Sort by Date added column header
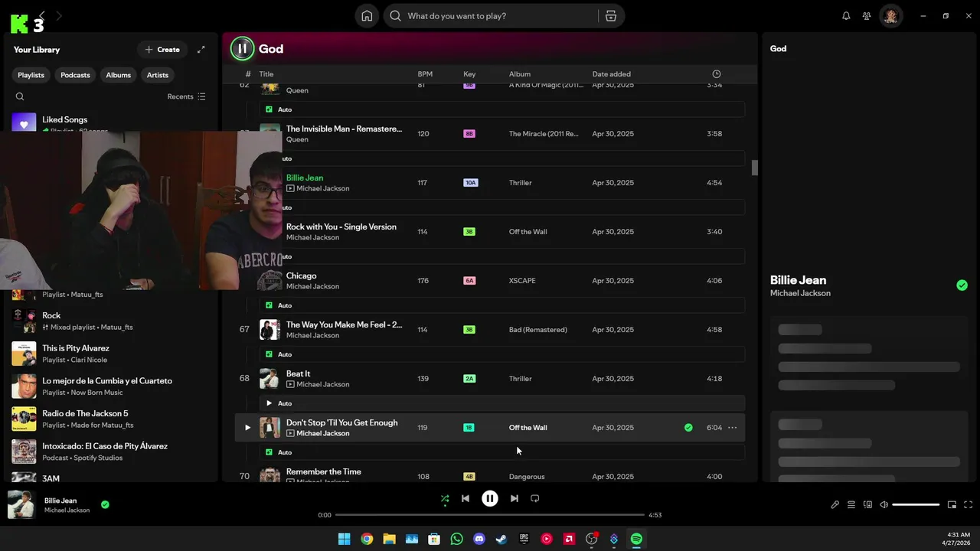Screen dimensions: 980x551 coord(612,74)
